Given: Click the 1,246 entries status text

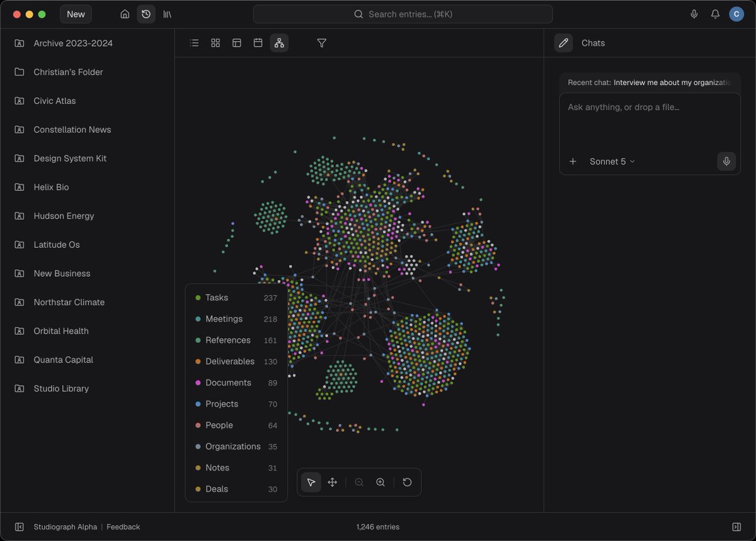Looking at the screenshot, I should [x=378, y=526].
